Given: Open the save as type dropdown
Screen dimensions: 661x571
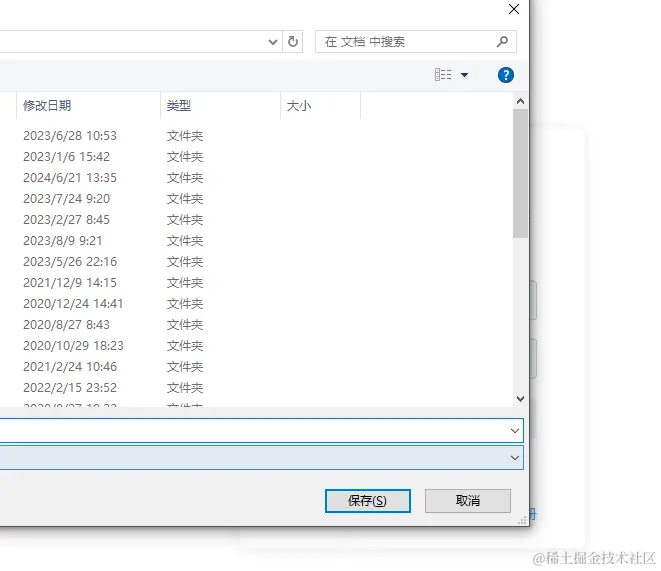Looking at the screenshot, I should (515, 457).
